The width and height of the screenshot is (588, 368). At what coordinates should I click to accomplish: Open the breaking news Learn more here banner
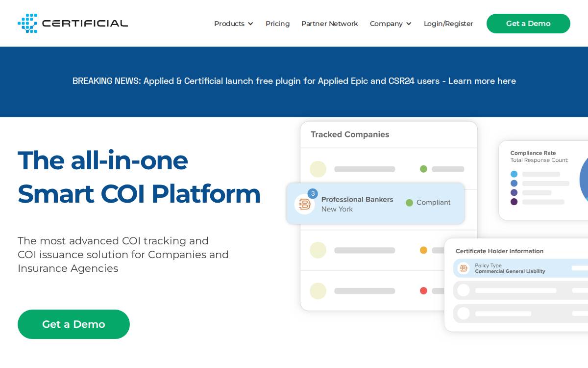(294, 81)
